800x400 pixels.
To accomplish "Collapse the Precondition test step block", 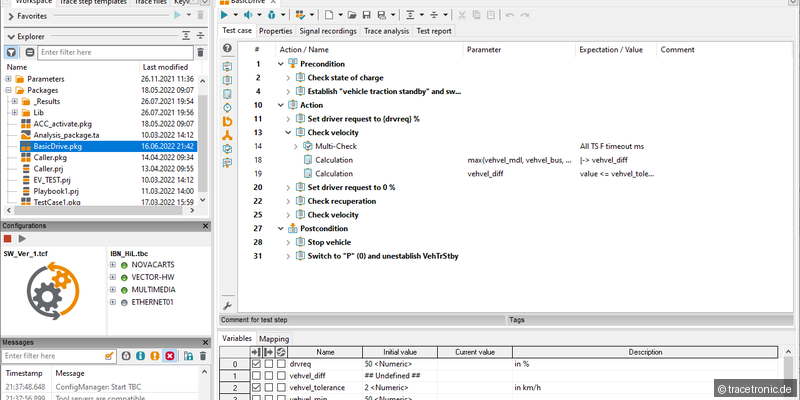I will (280, 64).
